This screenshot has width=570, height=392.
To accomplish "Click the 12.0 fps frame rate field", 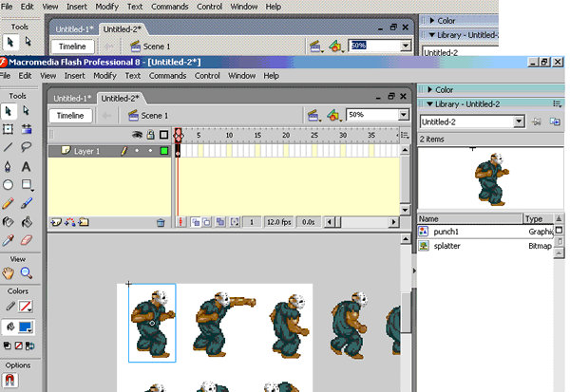I will 278,222.
